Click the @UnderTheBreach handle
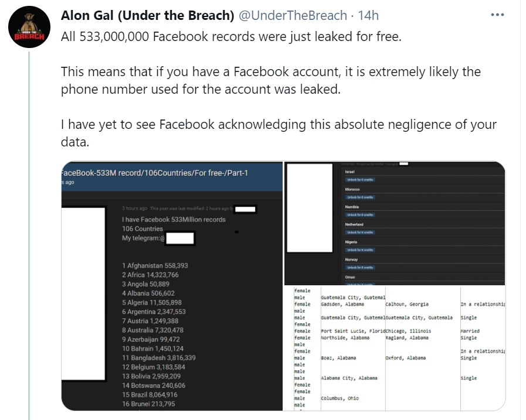The height and width of the screenshot is (420, 526). click(293, 15)
